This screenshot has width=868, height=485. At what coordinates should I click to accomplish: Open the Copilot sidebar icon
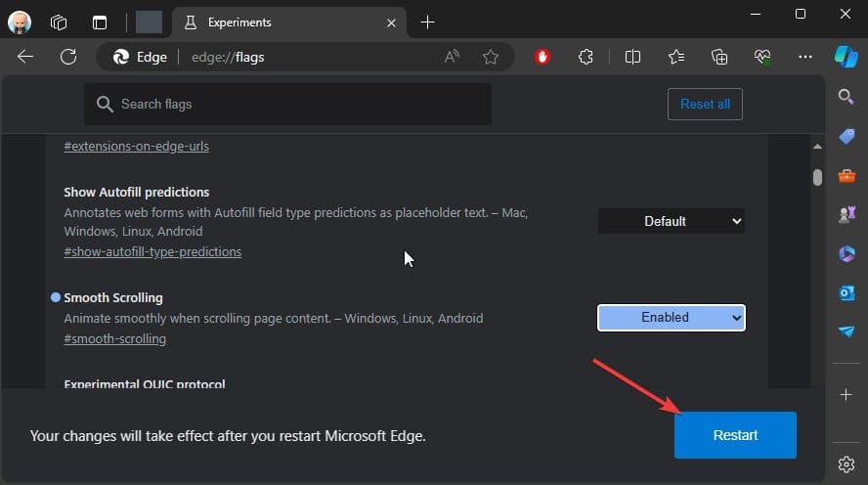846,57
